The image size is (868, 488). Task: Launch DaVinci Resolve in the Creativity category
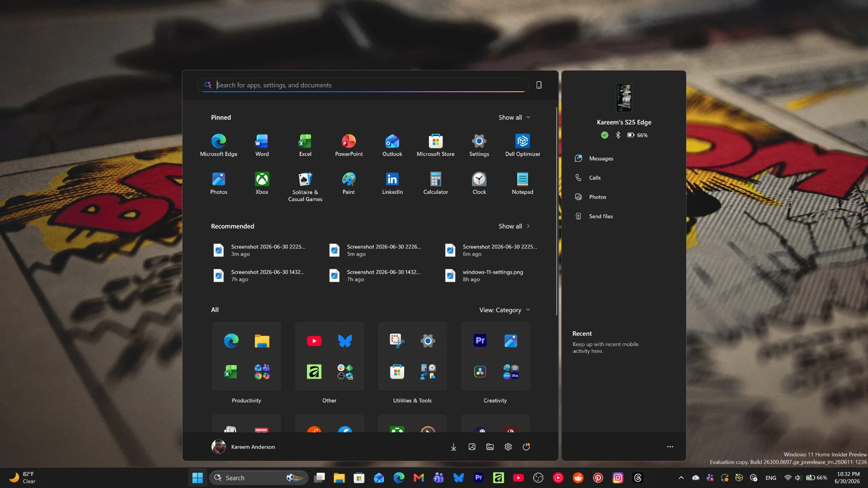(x=480, y=371)
